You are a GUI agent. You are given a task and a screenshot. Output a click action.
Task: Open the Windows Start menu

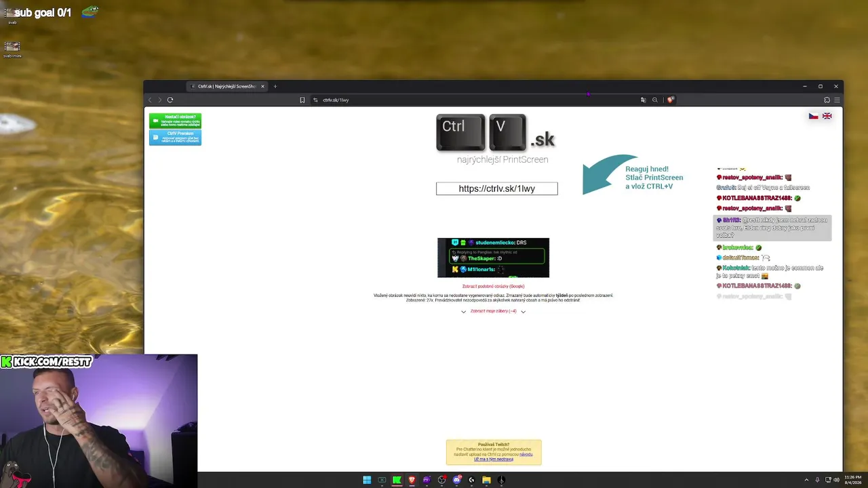[x=367, y=480]
